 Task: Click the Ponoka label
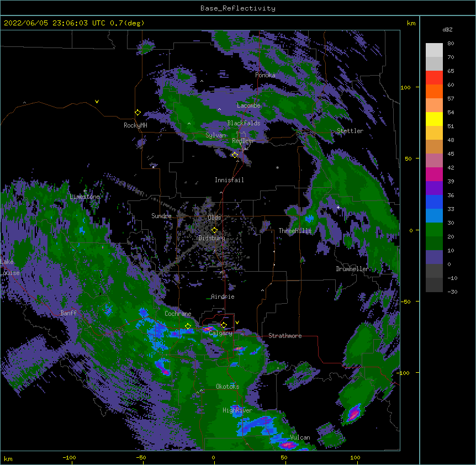click(265, 75)
